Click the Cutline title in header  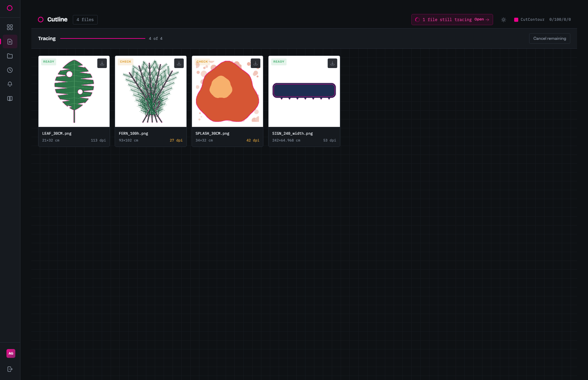pos(57,20)
